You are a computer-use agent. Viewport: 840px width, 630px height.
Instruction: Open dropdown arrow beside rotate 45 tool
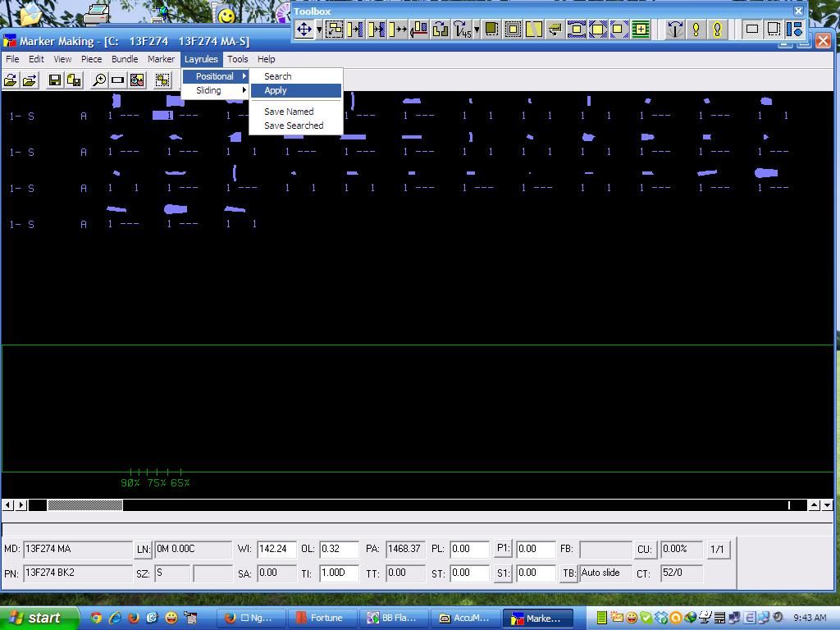[x=477, y=29]
